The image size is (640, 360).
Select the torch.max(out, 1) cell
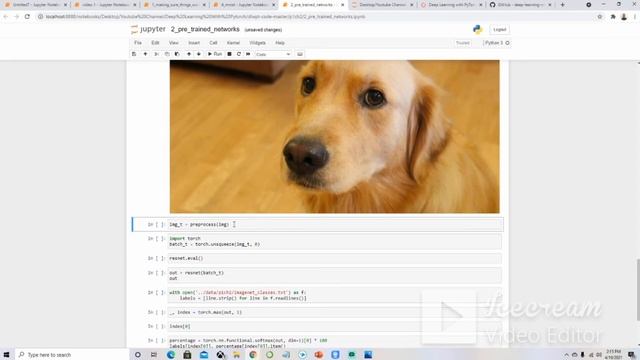point(335,312)
